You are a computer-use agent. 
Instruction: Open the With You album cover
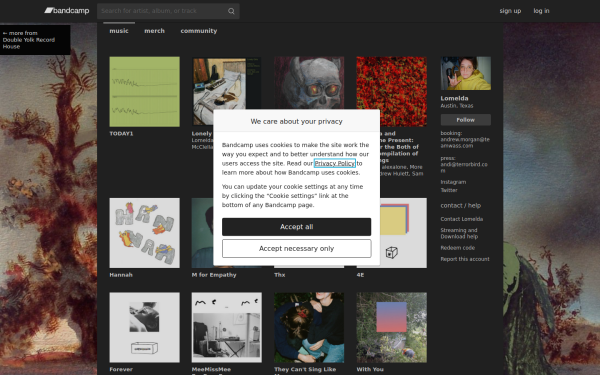[x=392, y=328]
